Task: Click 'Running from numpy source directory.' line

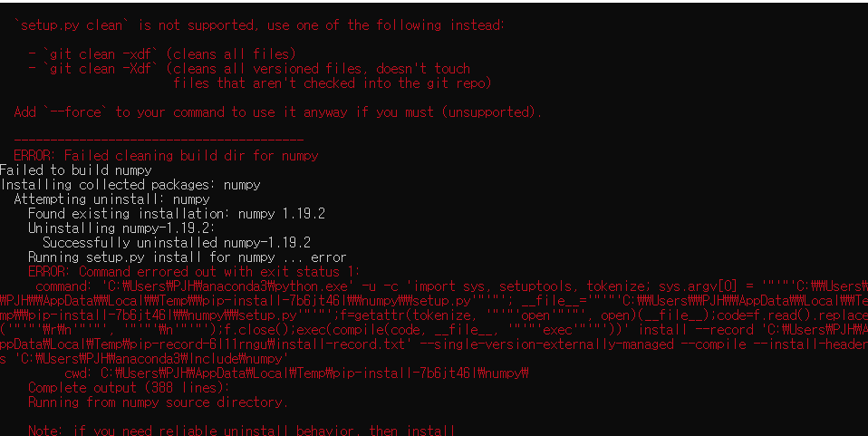Action: (158, 402)
